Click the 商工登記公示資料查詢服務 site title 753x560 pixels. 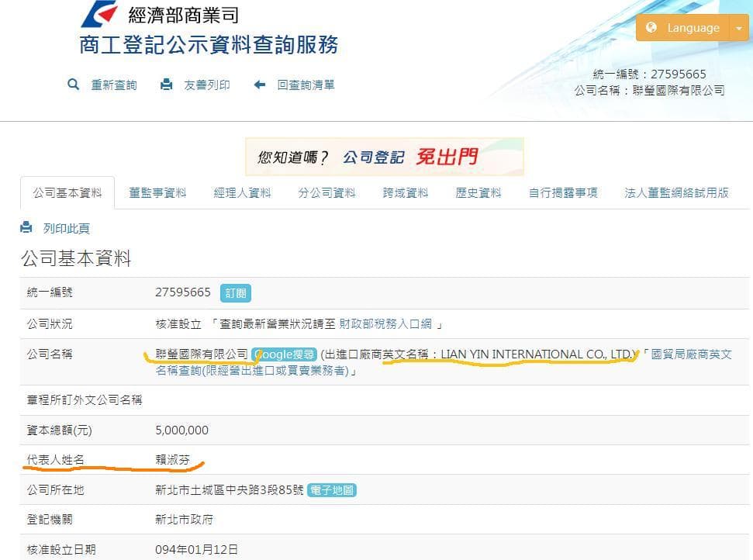(209, 45)
